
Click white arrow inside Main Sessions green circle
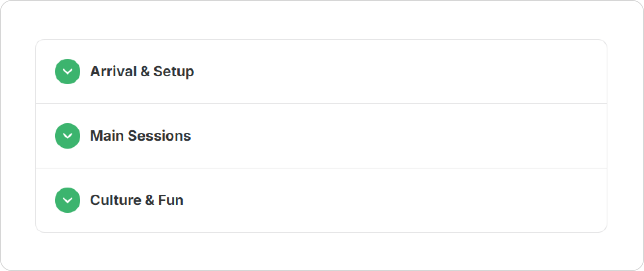(68, 136)
